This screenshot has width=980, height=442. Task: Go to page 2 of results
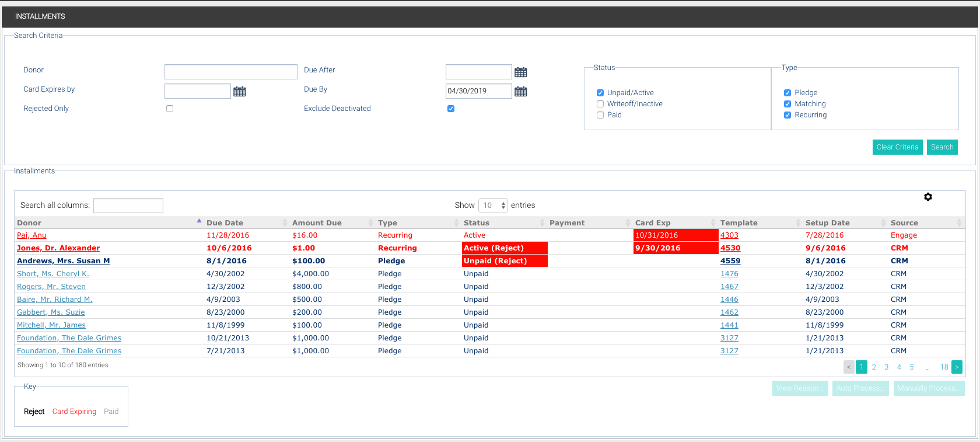pyautogui.click(x=874, y=367)
